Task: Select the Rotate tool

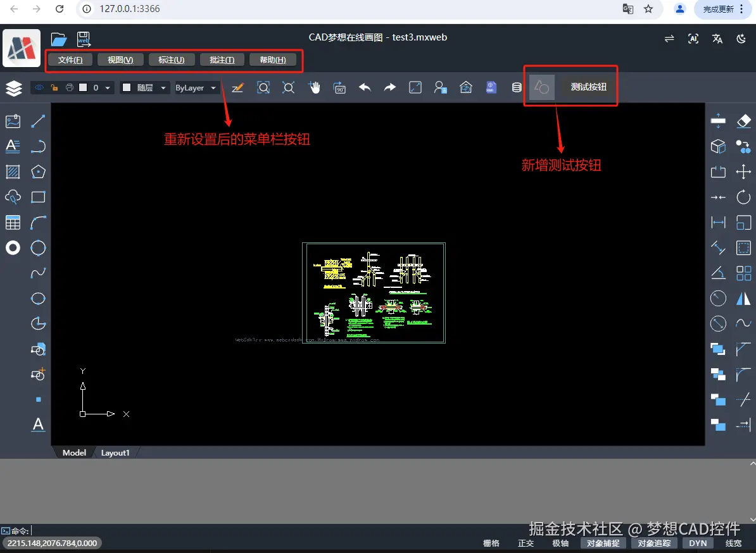Action: [x=743, y=197]
